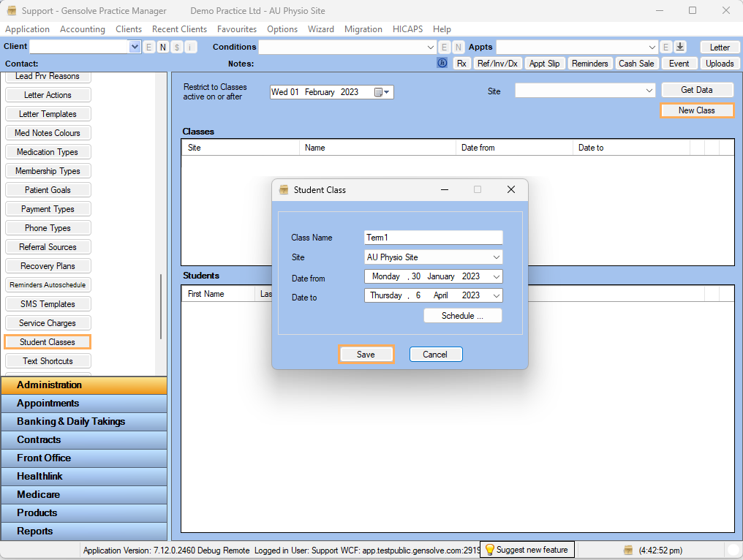Open the Favourites menu
The width and height of the screenshot is (743, 560).
coord(237,29)
